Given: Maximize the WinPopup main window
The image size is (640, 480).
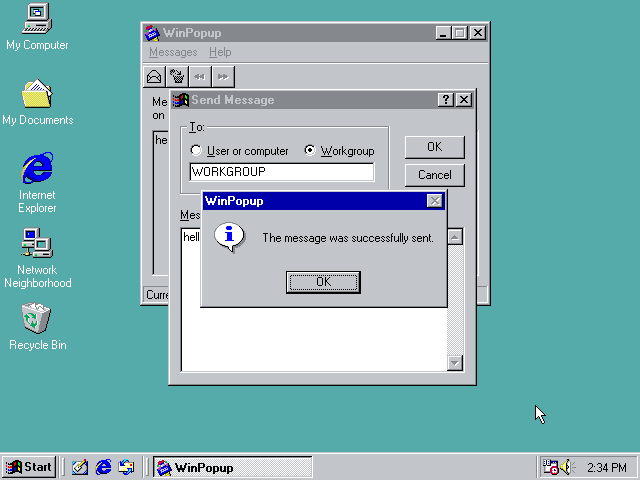Looking at the screenshot, I should click(x=460, y=33).
